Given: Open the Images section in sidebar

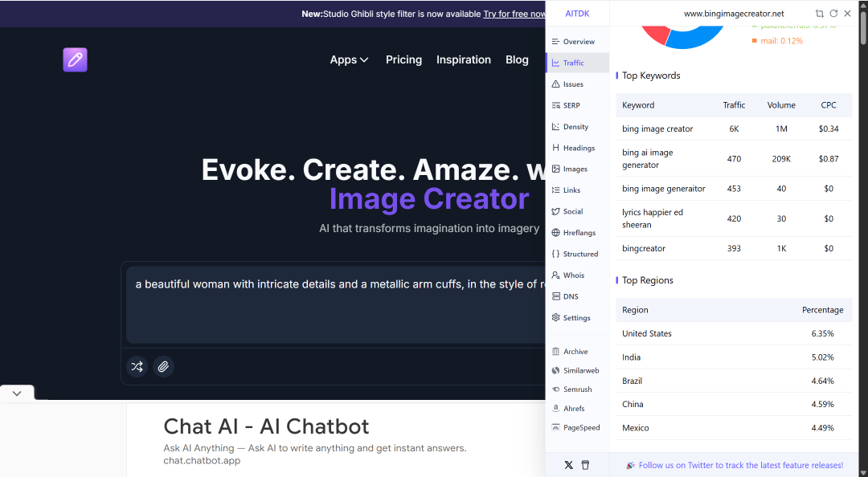Looking at the screenshot, I should click(577, 169).
